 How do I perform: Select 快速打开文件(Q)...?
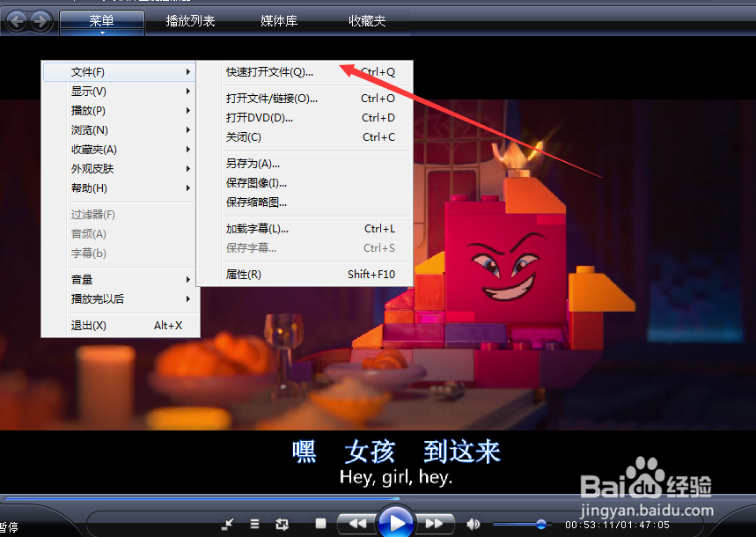tap(305, 72)
